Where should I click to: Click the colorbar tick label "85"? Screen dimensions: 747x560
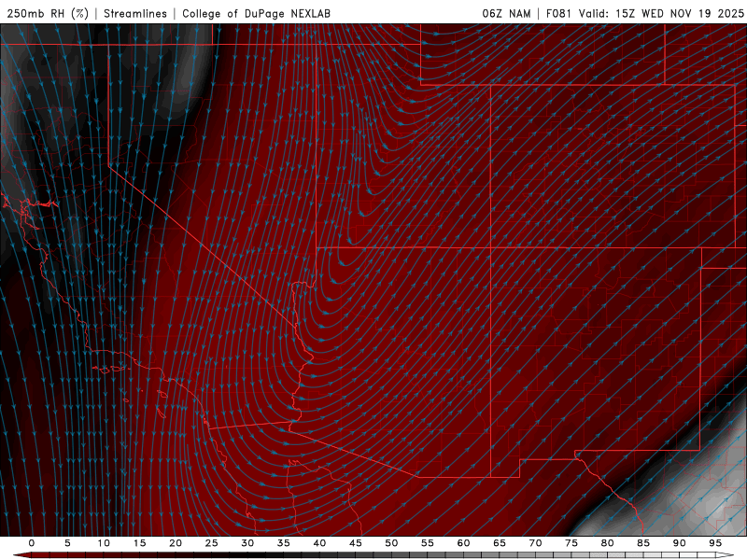pyautogui.click(x=642, y=543)
